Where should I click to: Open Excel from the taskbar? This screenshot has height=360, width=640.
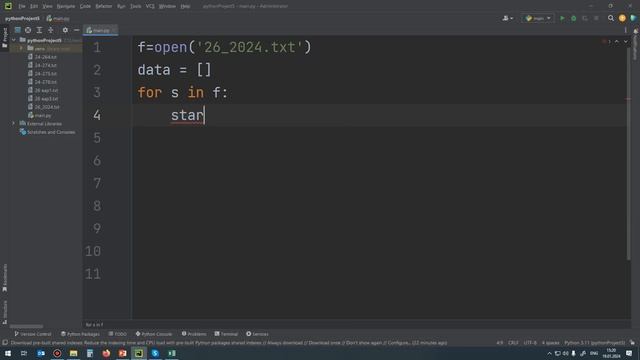click(172, 353)
